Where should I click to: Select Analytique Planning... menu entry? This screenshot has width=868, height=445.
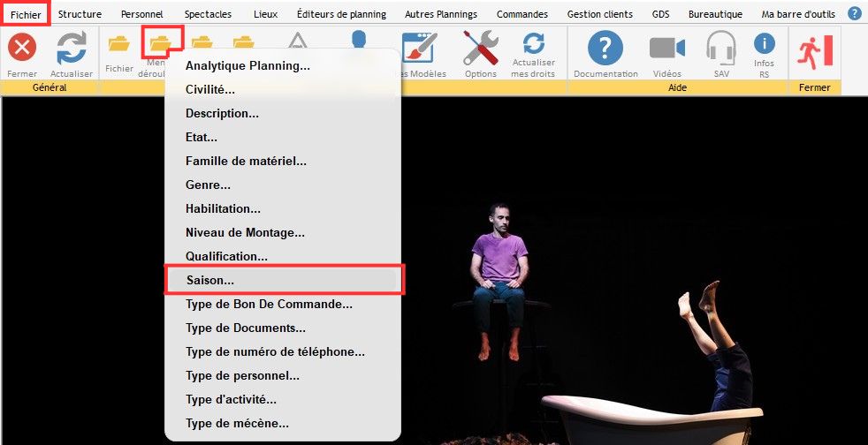click(247, 65)
